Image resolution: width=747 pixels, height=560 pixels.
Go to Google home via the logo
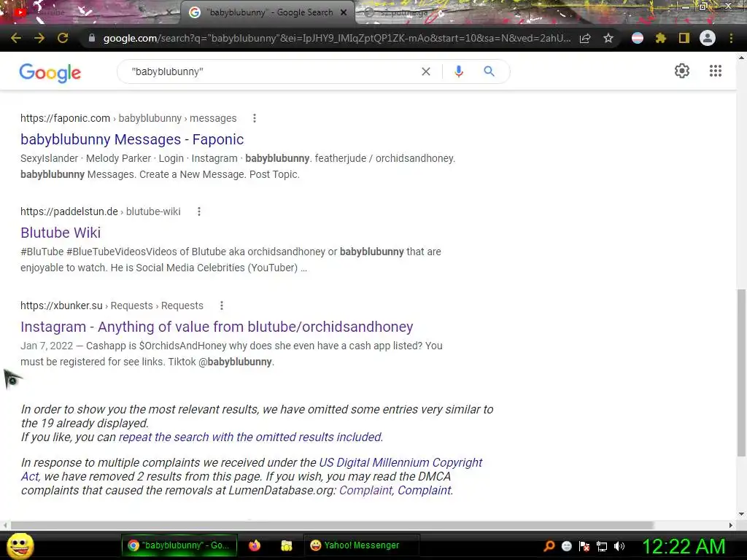click(50, 72)
